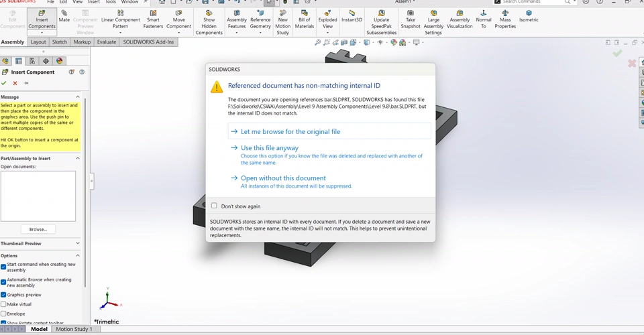Collapse the Message section
Image resolution: width=644 pixels, height=335 pixels.
tap(78, 96)
